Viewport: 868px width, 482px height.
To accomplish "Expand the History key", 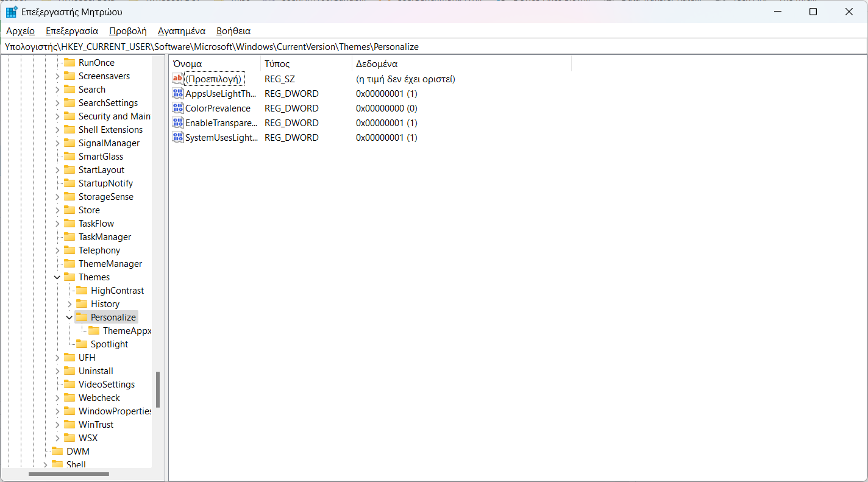I will [x=69, y=304].
